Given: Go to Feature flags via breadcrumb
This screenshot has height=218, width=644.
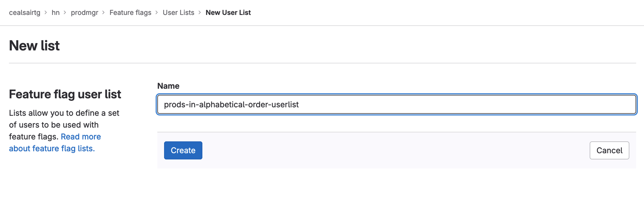Looking at the screenshot, I should tap(130, 12).
